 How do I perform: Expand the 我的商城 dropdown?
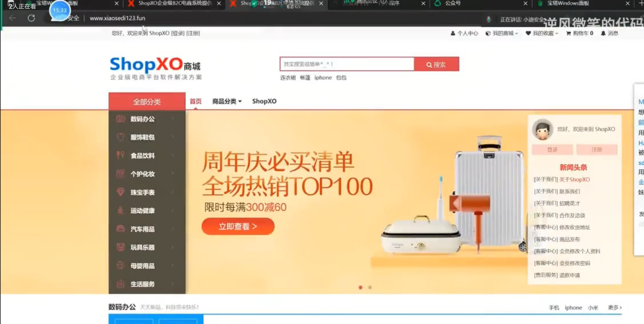pyautogui.click(x=502, y=33)
